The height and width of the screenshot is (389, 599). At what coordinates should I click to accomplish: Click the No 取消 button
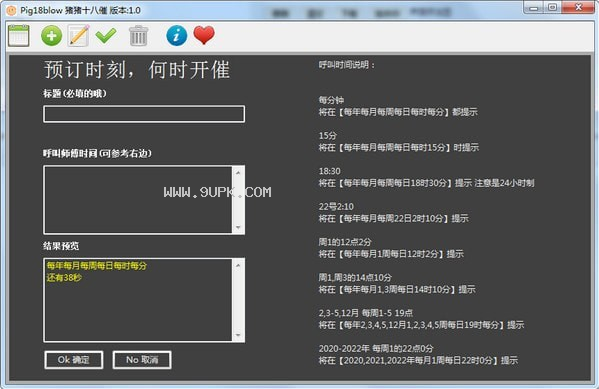[142, 360]
